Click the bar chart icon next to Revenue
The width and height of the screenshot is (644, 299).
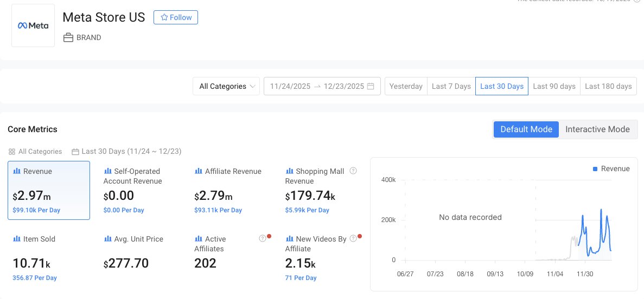(17, 171)
